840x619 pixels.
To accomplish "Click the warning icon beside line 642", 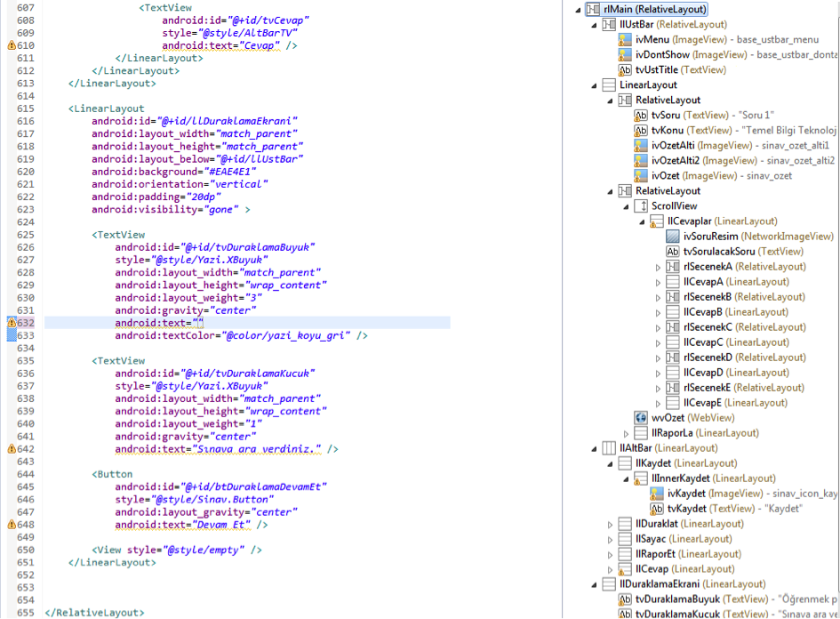I will (x=12, y=449).
